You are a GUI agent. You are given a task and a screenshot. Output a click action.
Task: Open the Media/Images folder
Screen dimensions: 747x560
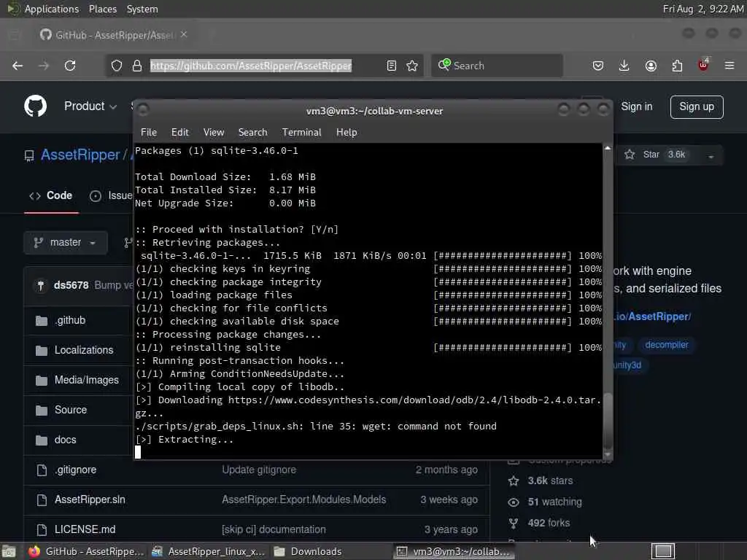click(x=87, y=380)
